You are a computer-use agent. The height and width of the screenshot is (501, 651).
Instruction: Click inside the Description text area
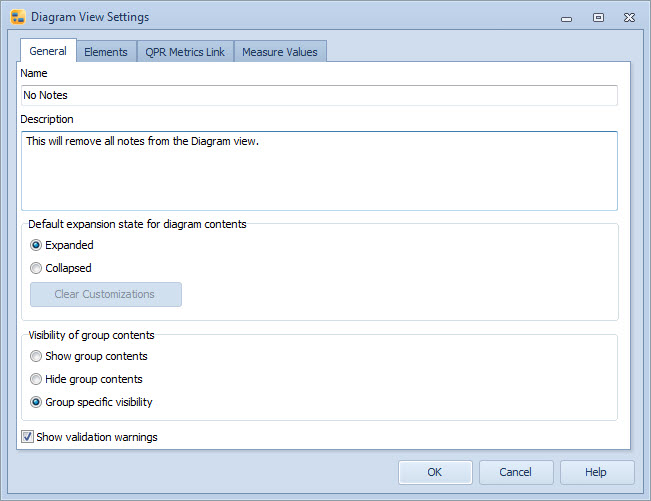pos(319,171)
